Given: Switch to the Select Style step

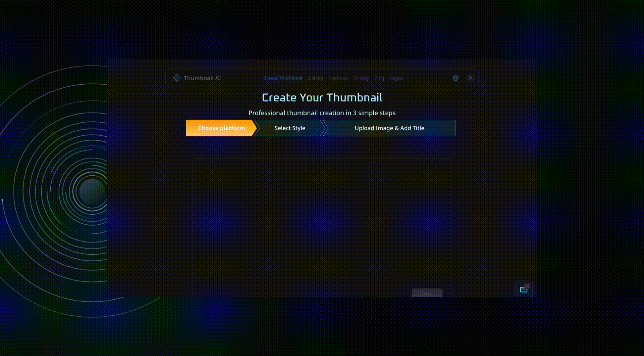Looking at the screenshot, I should tap(289, 128).
